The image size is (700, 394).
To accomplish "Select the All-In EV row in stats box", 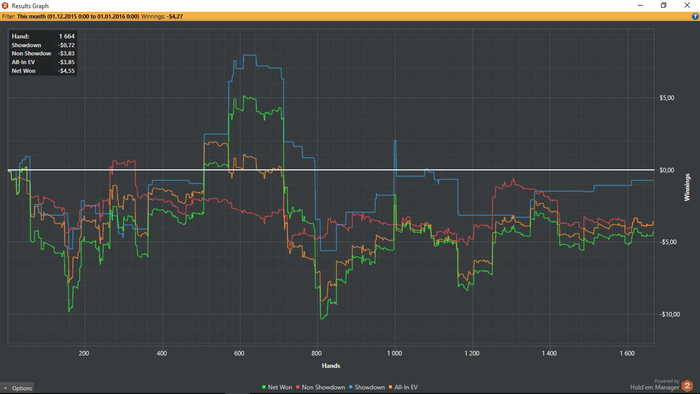I will point(43,62).
